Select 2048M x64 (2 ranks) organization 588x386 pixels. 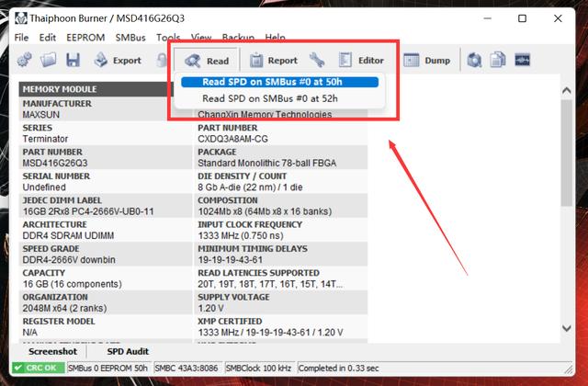click(65, 309)
